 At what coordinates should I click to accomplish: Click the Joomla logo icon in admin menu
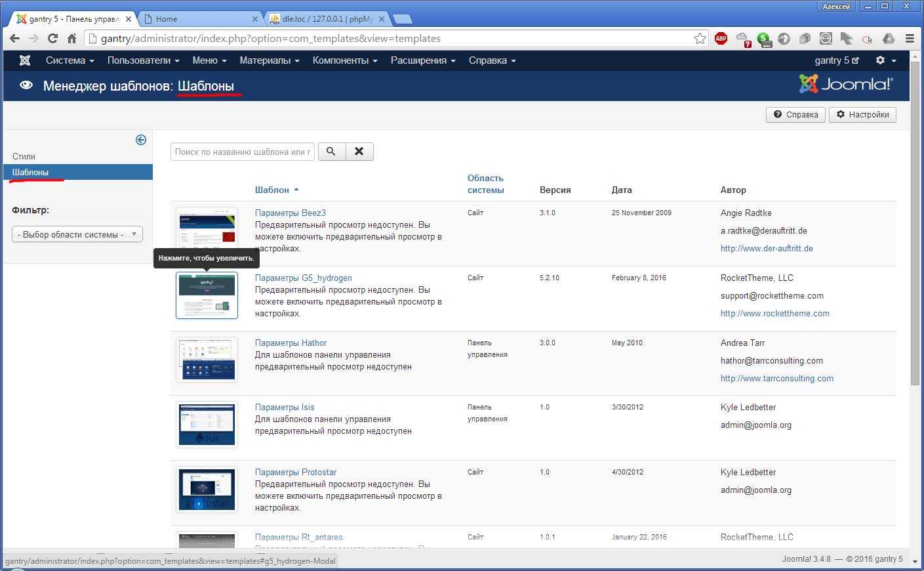click(25, 60)
